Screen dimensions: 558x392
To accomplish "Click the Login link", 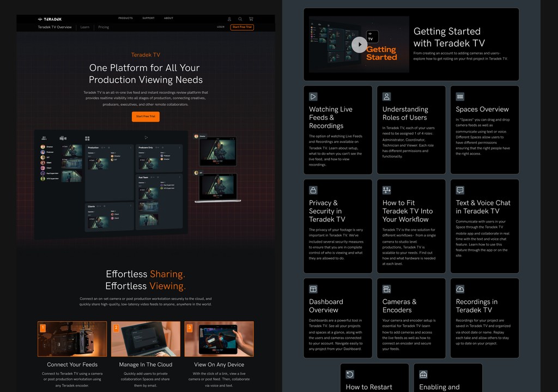I will pos(221,27).
